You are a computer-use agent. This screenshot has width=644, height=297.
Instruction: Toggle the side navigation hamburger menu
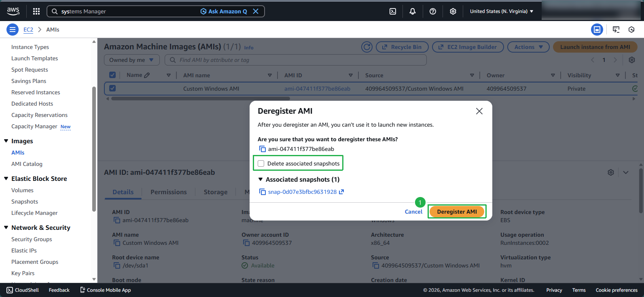[x=13, y=30]
